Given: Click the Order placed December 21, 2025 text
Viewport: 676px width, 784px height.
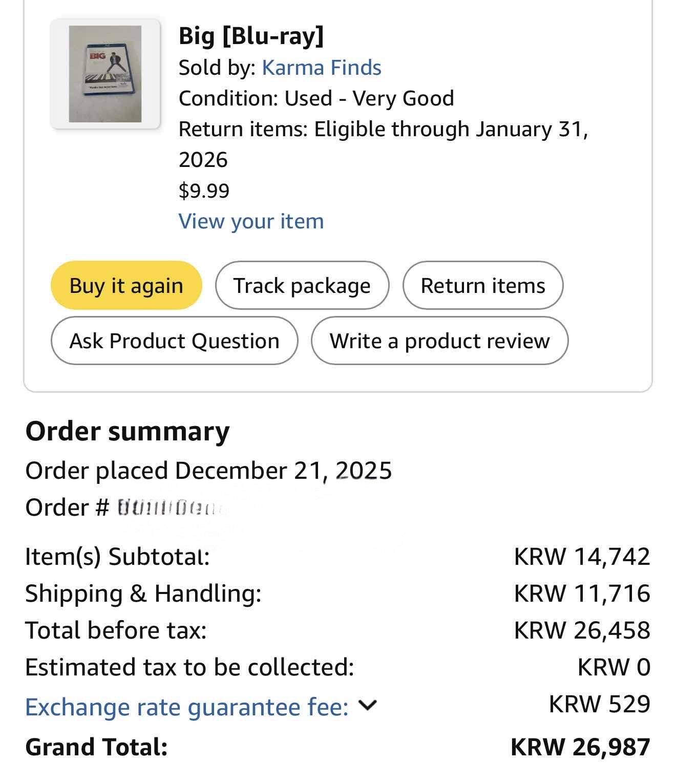Looking at the screenshot, I should point(208,470).
